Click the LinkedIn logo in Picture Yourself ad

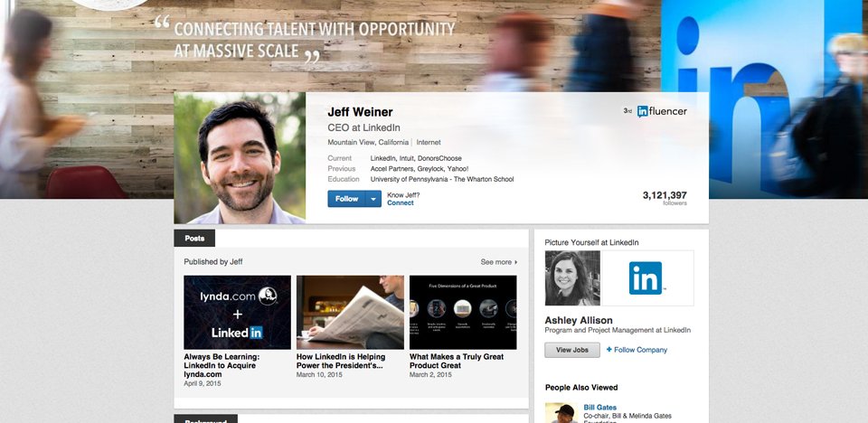[647, 278]
